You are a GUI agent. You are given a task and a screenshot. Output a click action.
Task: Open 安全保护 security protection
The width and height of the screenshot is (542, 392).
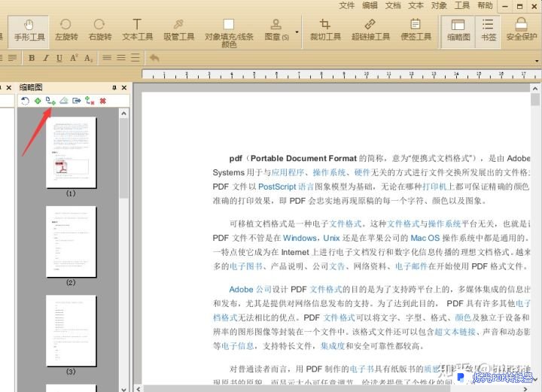tap(521, 30)
